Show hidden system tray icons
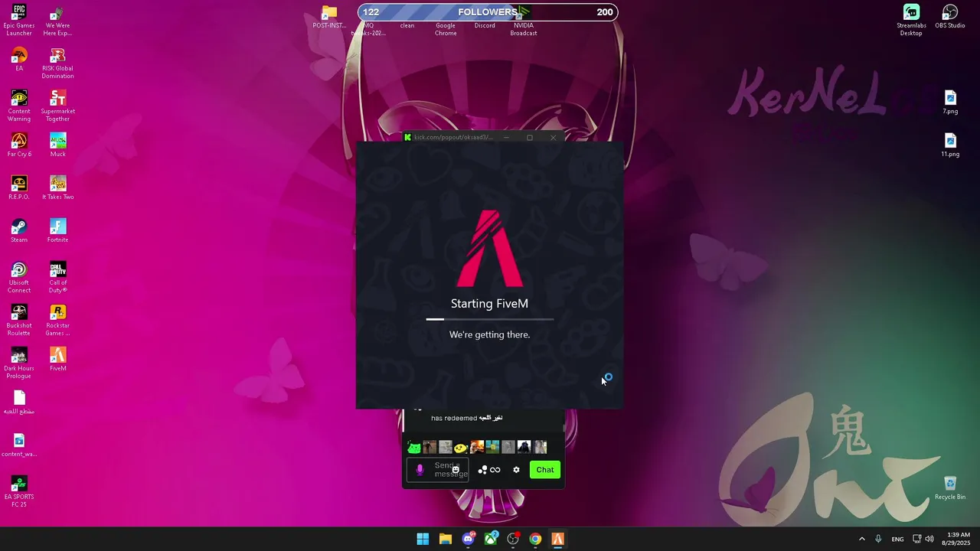Viewport: 980px width, 551px height. (x=862, y=539)
